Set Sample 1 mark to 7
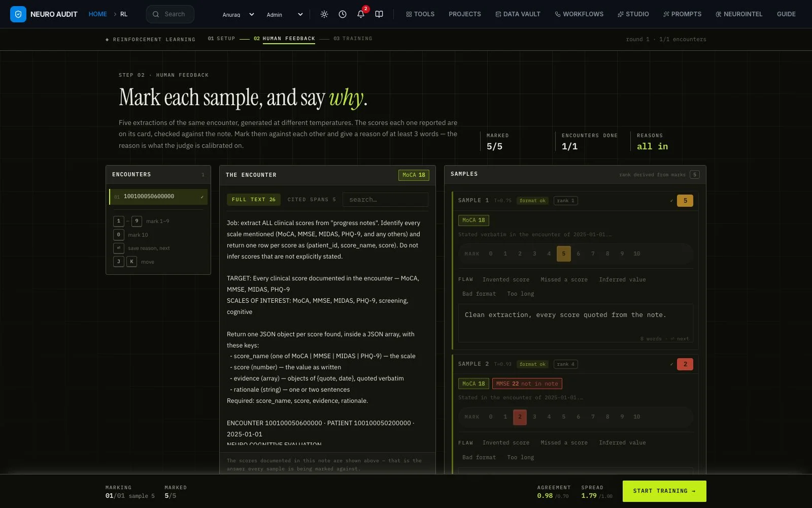Screen dimensions: 812x508 (x=593, y=253)
